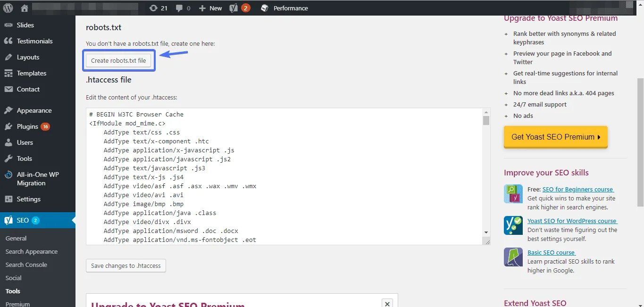Viewport: 644px width, 307px height.
Task: Click the htaccess editor scroll-up arrow
Action: pyautogui.click(x=486, y=112)
